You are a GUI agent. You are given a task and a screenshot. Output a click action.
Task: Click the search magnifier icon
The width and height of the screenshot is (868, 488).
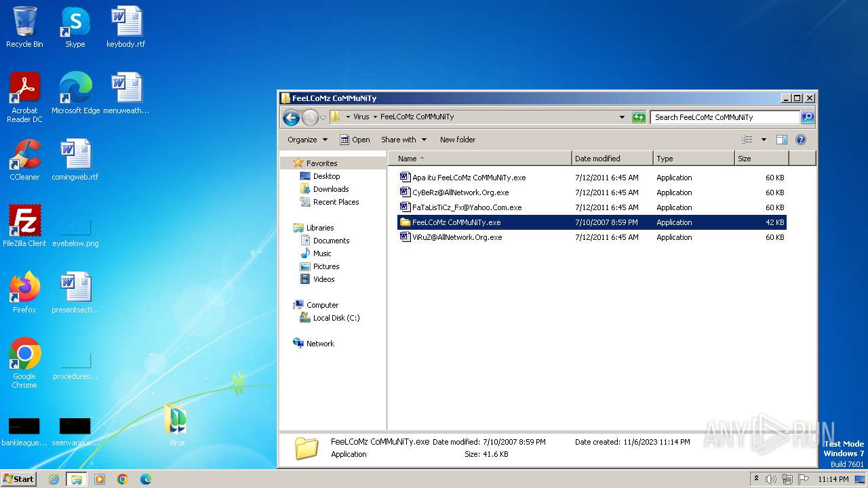pyautogui.click(x=807, y=117)
